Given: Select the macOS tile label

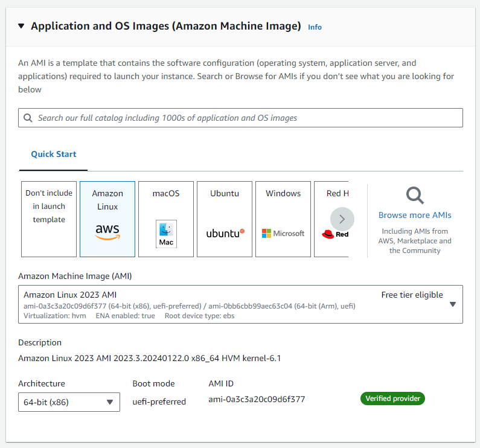Looking at the screenshot, I should click(x=166, y=193).
